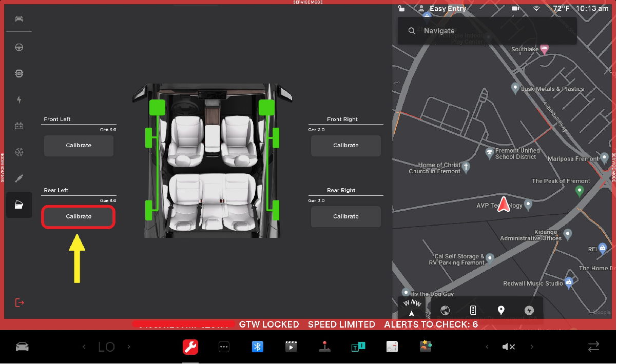Toggle the satellite globe map view
Image resolution: width=617 pixels, height=364 pixels.
click(445, 310)
